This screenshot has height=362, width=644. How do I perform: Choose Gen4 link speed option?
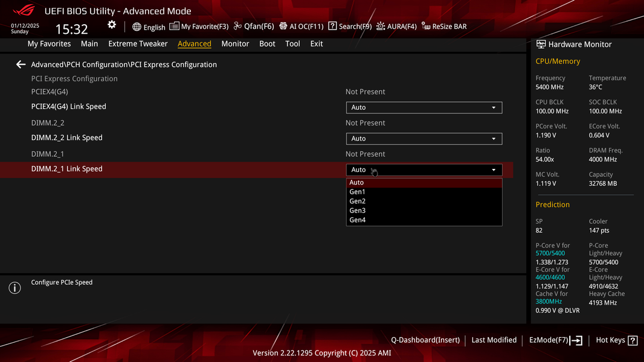point(424,220)
